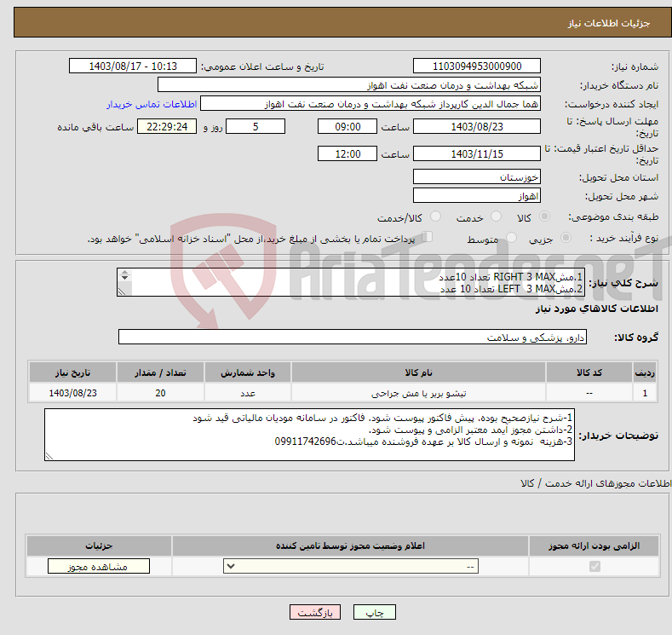The width and height of the screenshot is (672, 635).
Task: Click the unit cell عدد
Action: (248, 393)
